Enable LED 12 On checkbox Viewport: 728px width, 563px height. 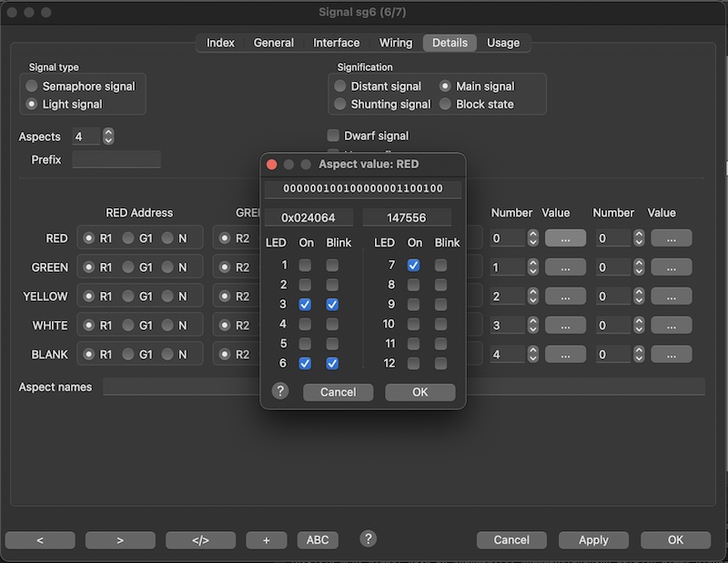pyautogui.click(x=414, y=363)
